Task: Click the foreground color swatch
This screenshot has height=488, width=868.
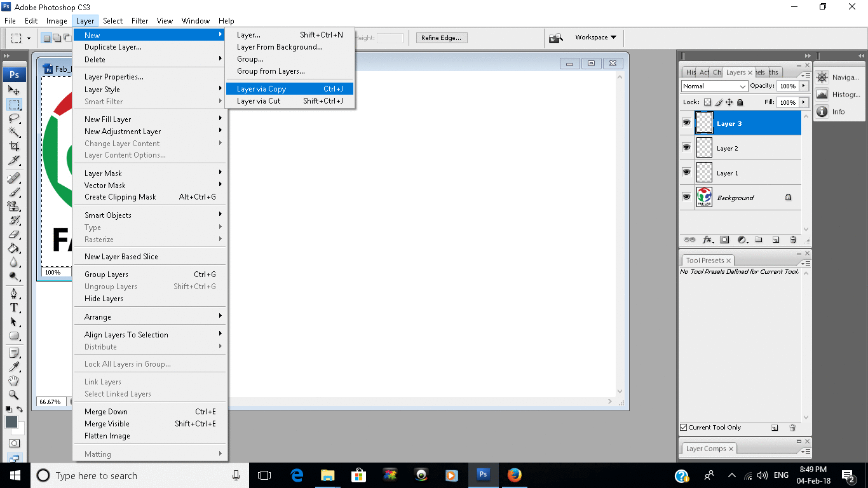Action: pyautogui.click(x=11, y=422)
